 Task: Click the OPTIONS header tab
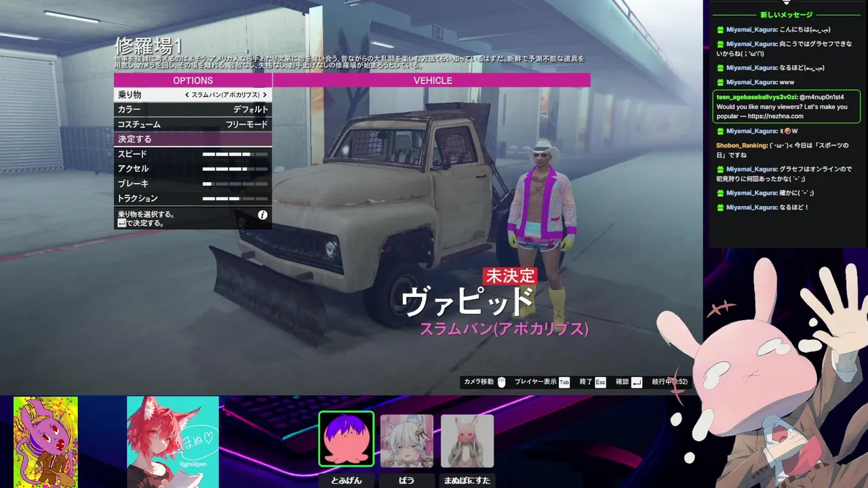193,80
